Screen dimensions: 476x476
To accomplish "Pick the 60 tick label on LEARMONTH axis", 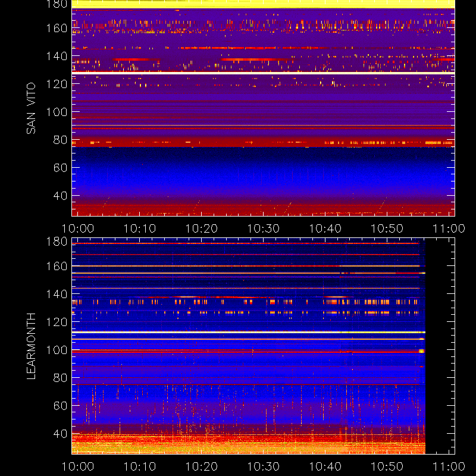I will click(x=60, y=406).
